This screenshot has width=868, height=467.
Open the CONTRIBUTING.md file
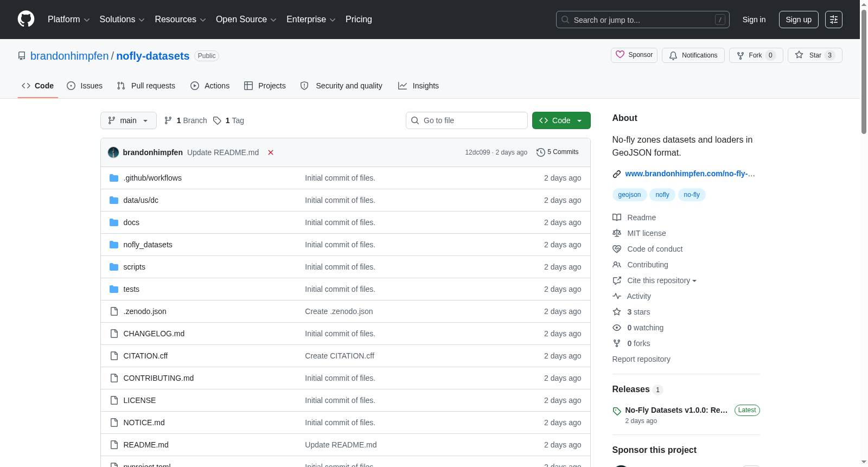158,378
